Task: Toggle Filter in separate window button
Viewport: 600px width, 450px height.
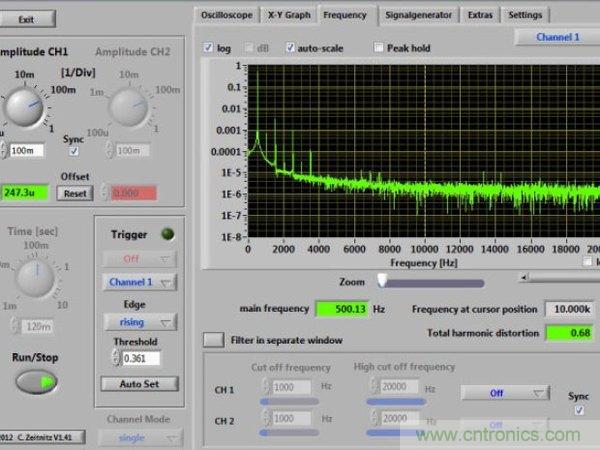Action: pos(214,339)
